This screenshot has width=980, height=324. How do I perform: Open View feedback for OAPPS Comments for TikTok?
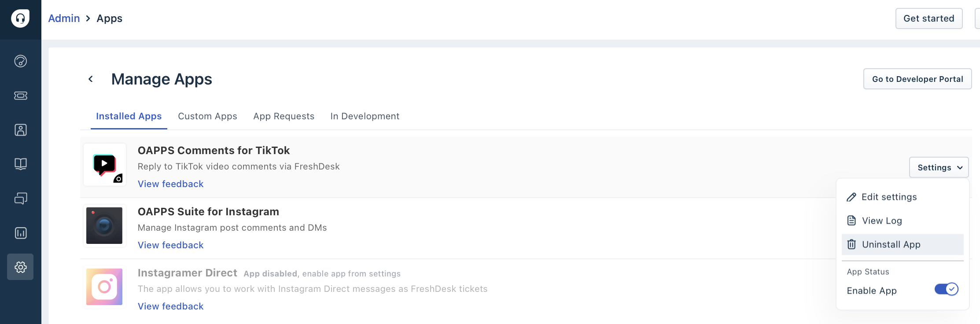171,184
